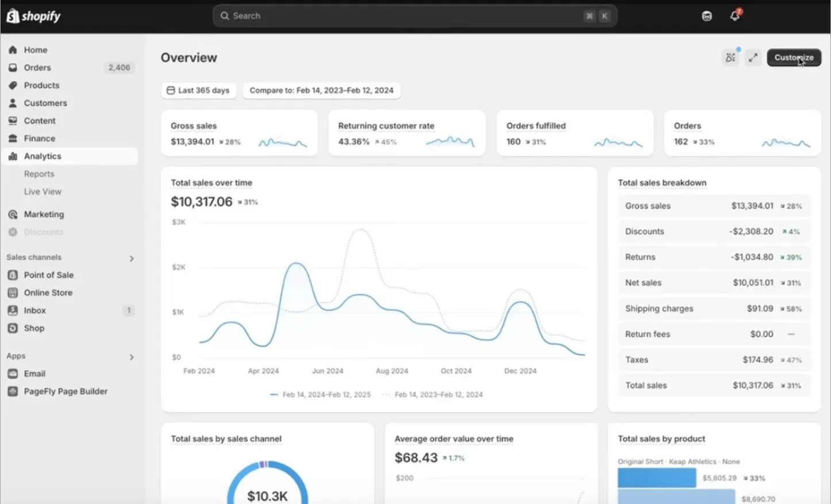Viewport: 831px width, 504px height.
Task: Click the magnifier icon in search bar
Action: pos(225,16)
